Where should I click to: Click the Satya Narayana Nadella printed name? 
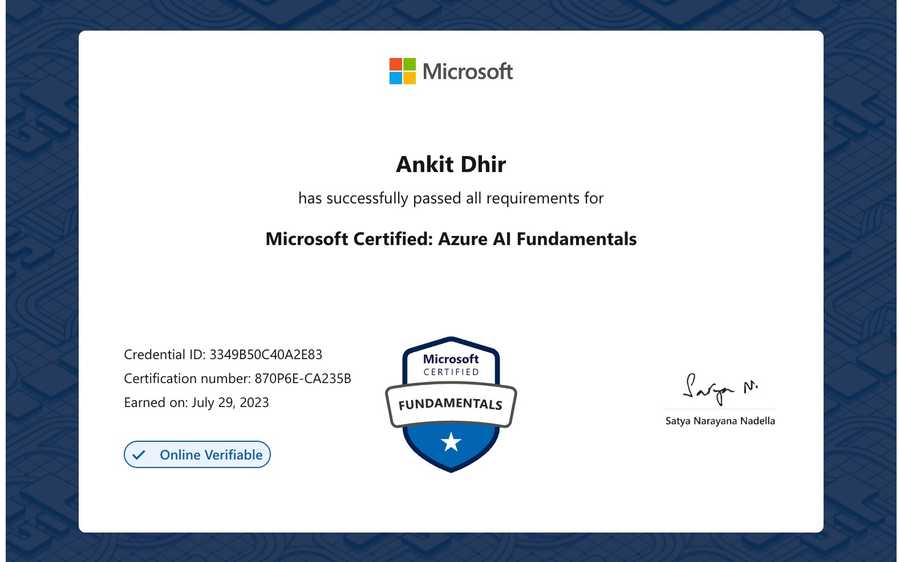coord(720,421)
